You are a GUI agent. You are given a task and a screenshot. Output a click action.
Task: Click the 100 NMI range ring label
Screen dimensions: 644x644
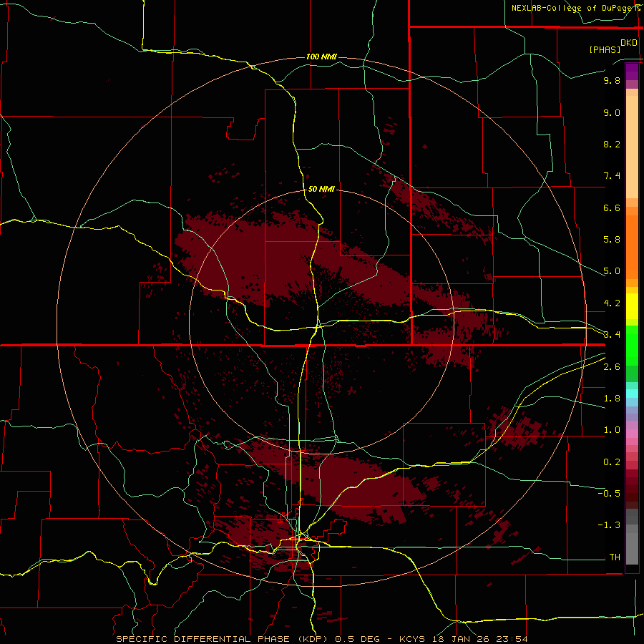click(x=321, y=57)
